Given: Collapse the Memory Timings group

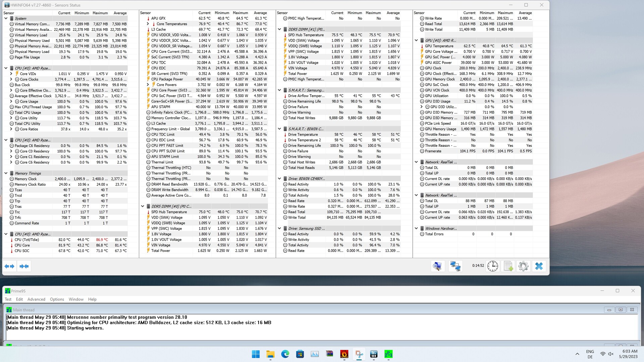Looking at the screenshot, I should click(6, 173).
